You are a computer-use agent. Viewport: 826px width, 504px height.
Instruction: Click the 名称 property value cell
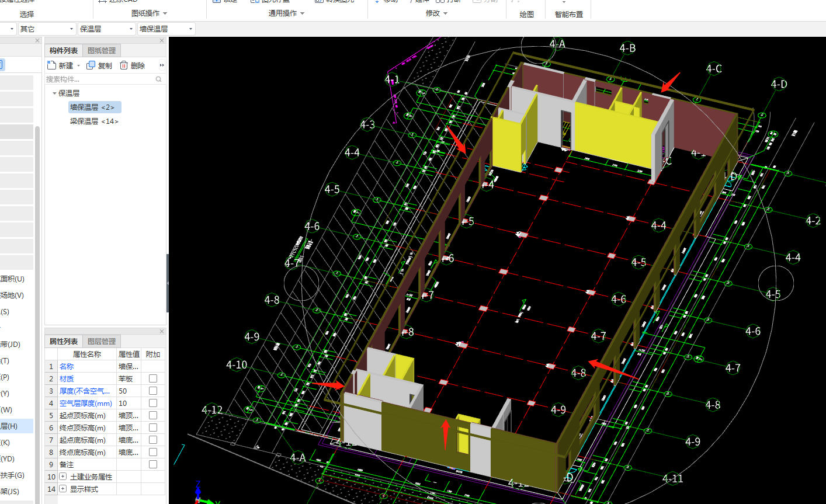(x=129, y=366)
